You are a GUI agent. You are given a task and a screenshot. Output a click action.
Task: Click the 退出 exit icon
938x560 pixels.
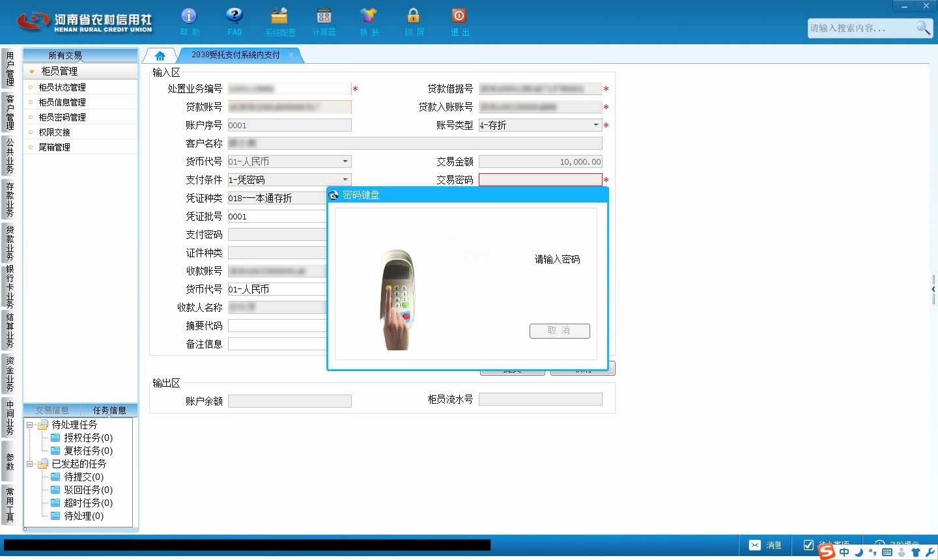point(459,16)
